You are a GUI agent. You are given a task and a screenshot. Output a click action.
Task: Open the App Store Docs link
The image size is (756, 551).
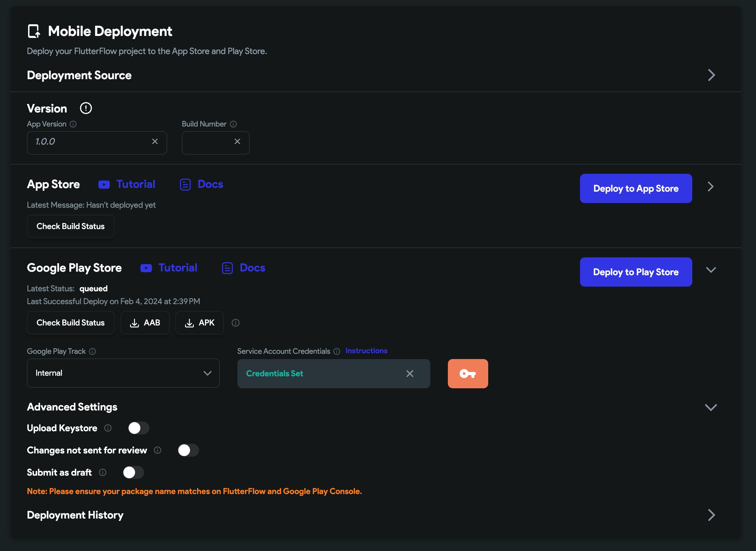210,184
